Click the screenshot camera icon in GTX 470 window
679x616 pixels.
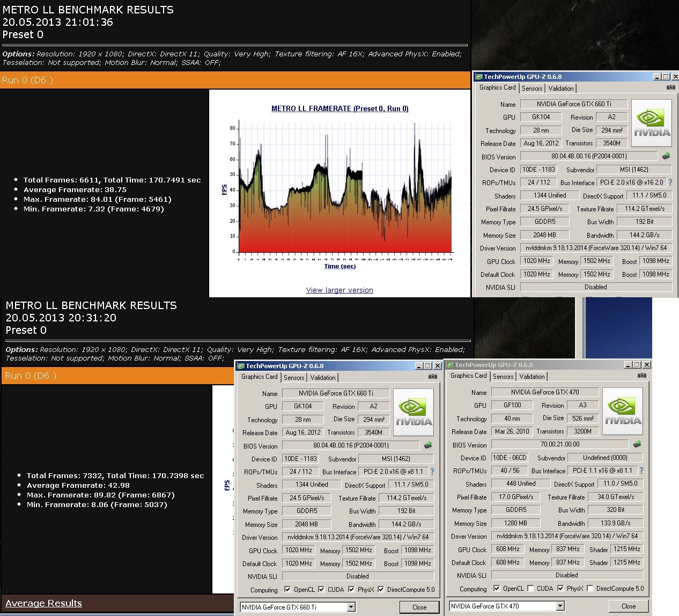point(641,376)
